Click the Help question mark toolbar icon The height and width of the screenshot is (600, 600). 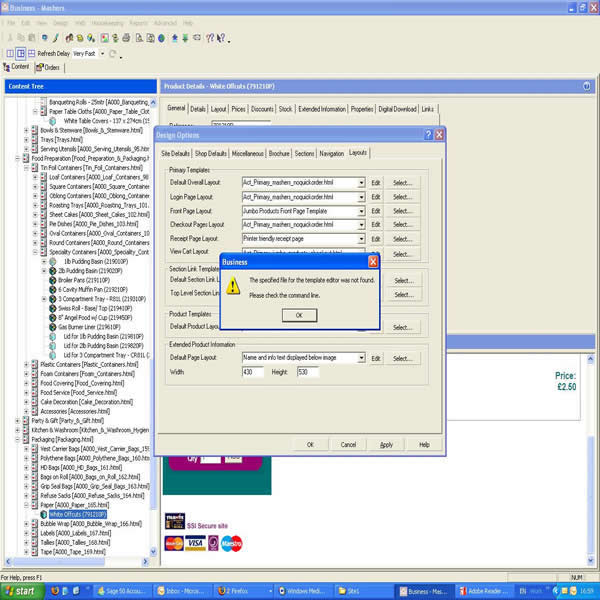[209, 39]
